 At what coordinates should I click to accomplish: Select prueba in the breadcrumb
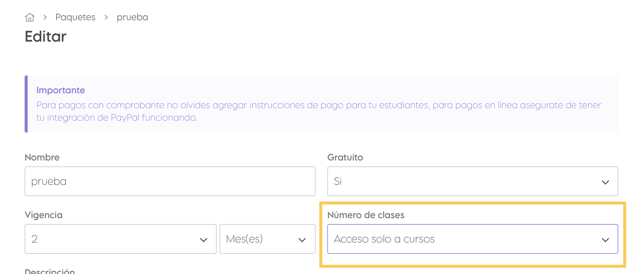click(x=132, y=17)
